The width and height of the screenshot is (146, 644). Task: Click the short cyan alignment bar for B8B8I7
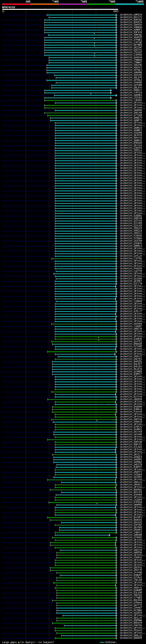[x=78, y=90]
